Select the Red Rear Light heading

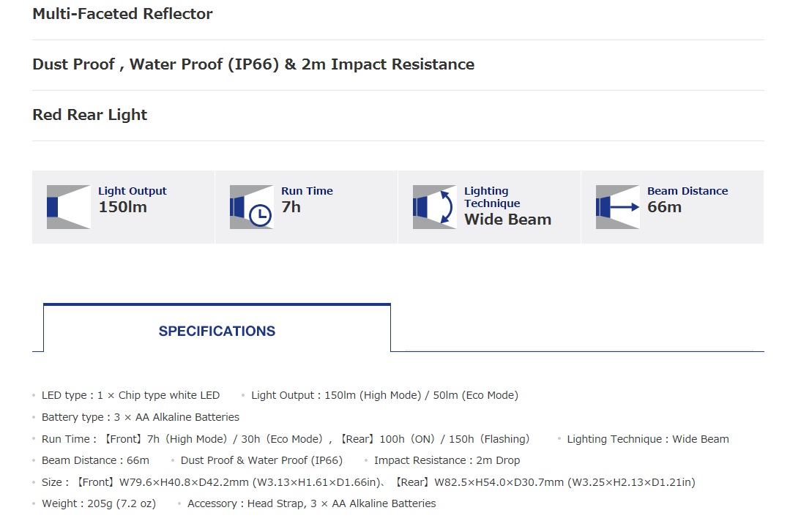tap(89, 115)
